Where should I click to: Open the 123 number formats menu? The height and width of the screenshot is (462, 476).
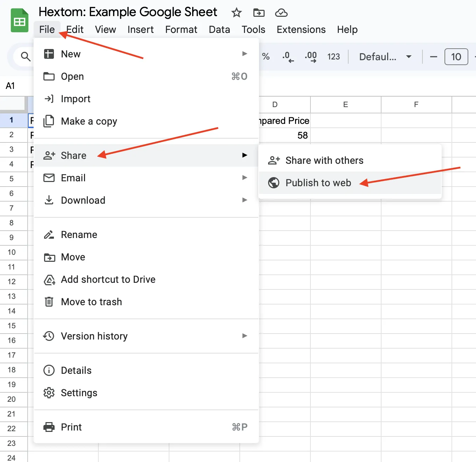click(x=334, y=57)
